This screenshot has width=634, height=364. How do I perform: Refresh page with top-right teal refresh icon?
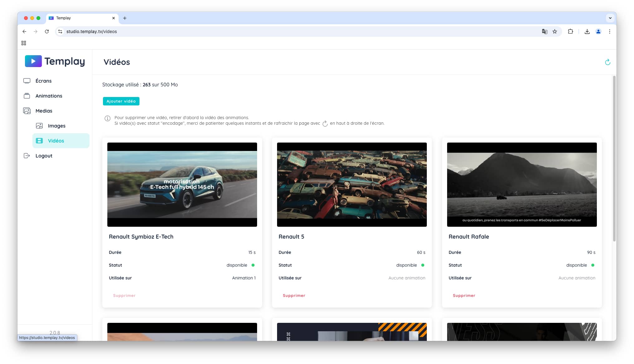(x=607, y=62)
